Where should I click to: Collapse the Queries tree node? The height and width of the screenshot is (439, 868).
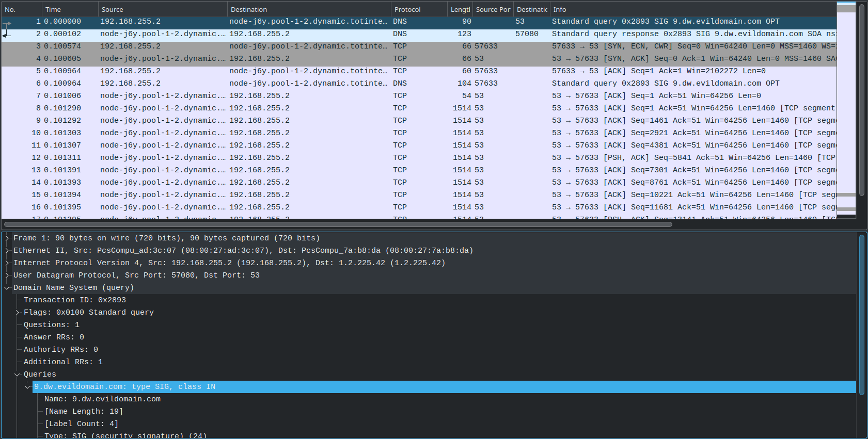pos(18,375)
